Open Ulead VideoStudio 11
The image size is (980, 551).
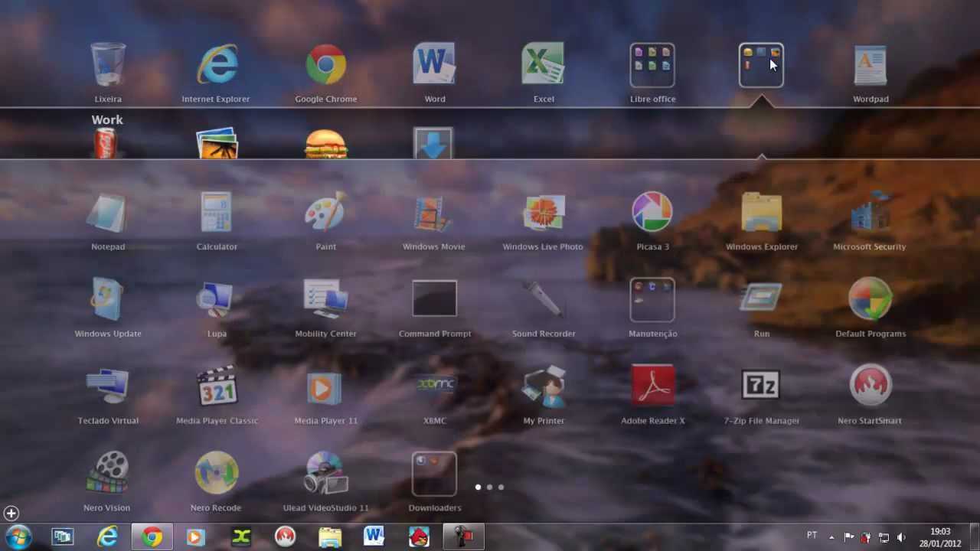coord(326,474)
